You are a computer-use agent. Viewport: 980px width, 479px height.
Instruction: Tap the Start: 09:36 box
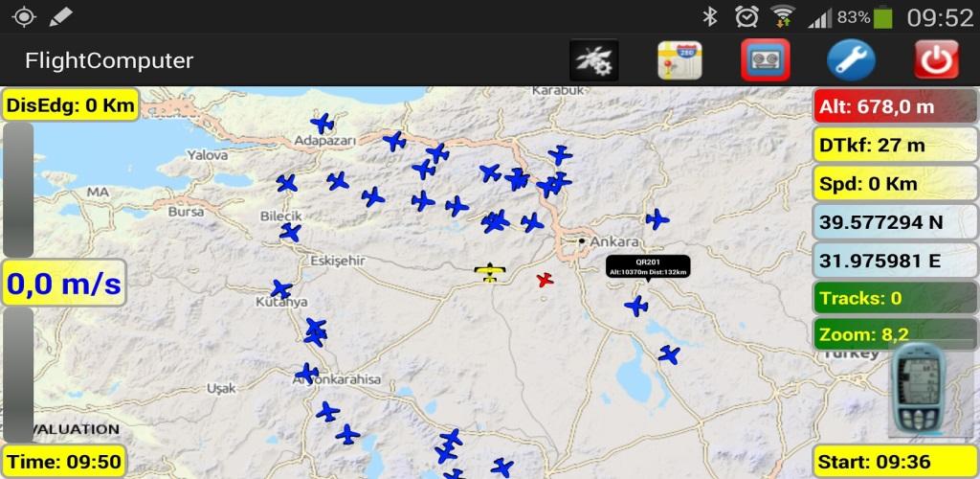[895, 462]
